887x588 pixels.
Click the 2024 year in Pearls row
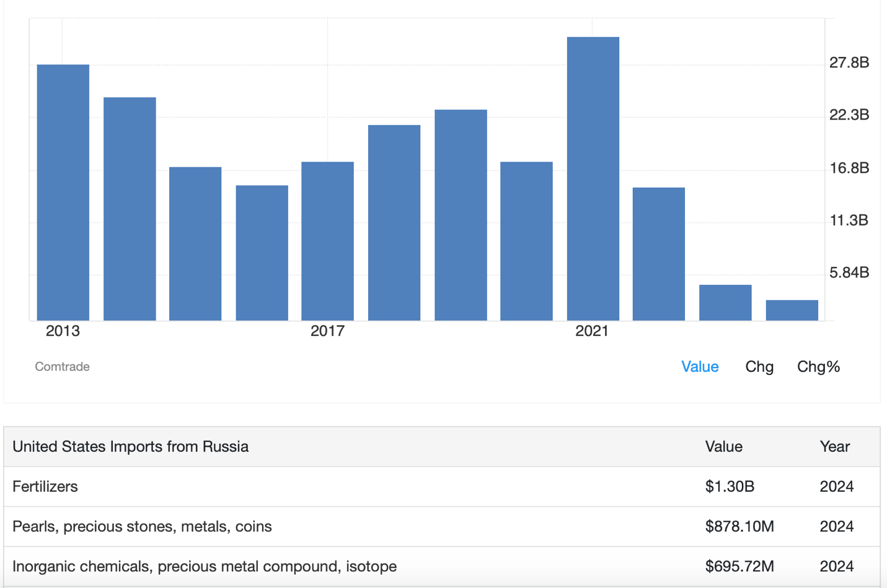click(837, 526)
